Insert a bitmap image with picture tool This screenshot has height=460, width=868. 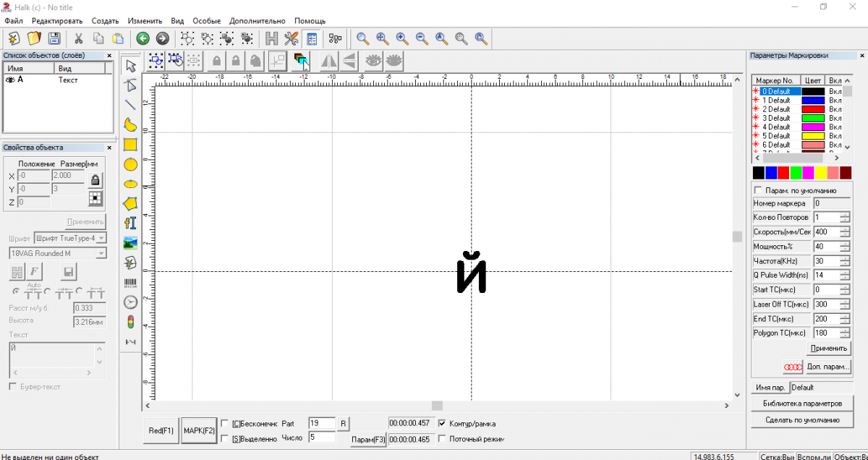(130, 242)
